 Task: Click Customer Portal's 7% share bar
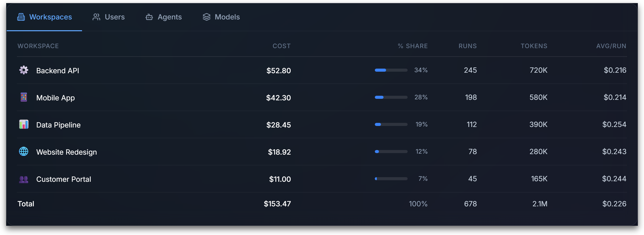[x=391, y=178]
